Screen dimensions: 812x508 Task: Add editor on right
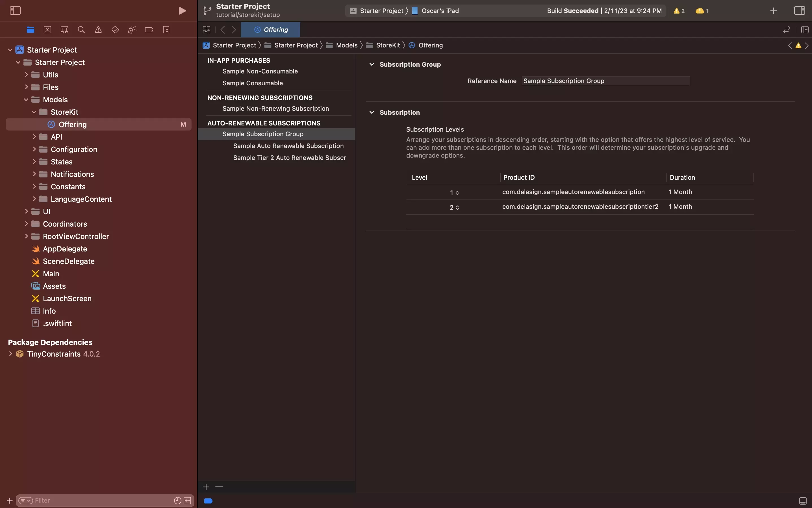tap(805, 30)
